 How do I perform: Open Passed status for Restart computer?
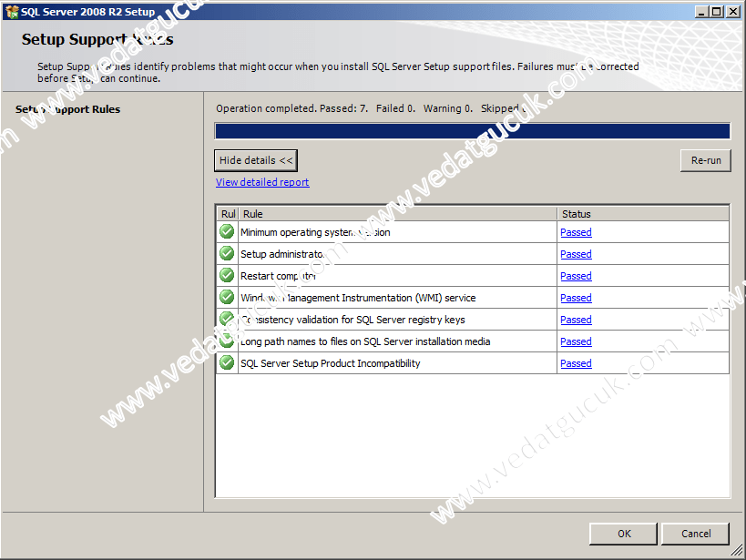click(x=576, y=276)
